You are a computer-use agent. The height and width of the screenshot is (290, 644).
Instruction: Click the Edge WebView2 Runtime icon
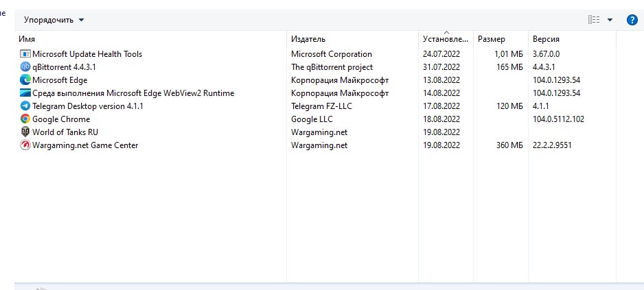point(25,93)
